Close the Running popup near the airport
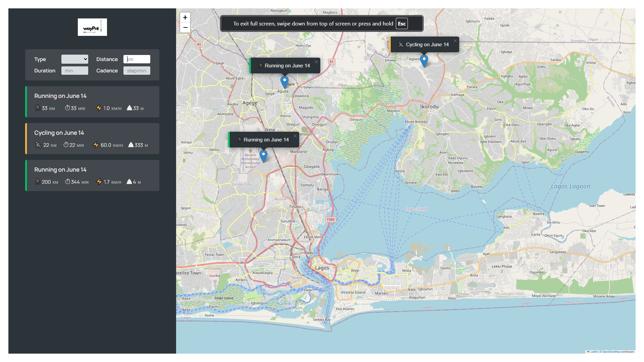 pos(295,136)
